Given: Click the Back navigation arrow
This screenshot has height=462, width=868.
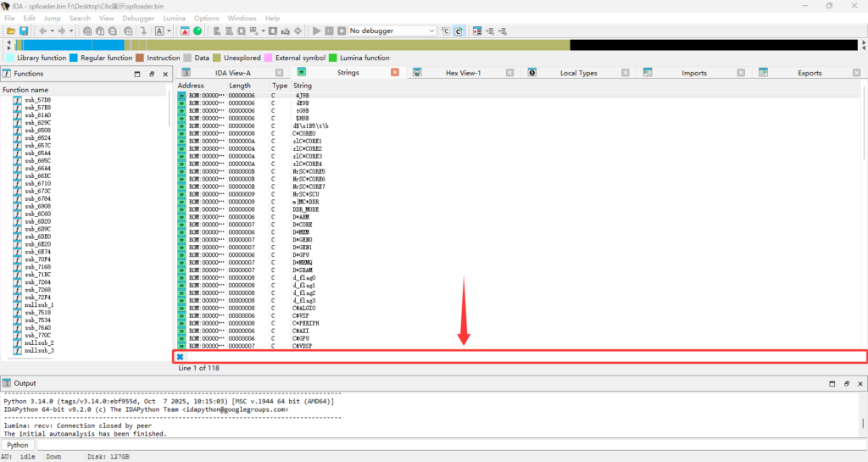Looking at the screenshot, I should click(x=42, y=31).
